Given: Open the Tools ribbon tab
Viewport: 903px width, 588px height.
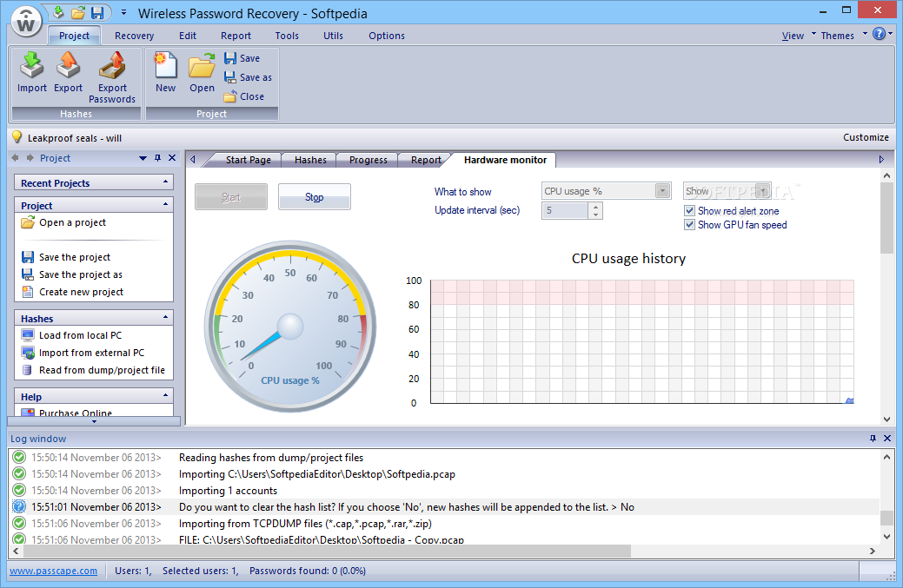Looking at the screenshot, I should (x=287, y=36).
